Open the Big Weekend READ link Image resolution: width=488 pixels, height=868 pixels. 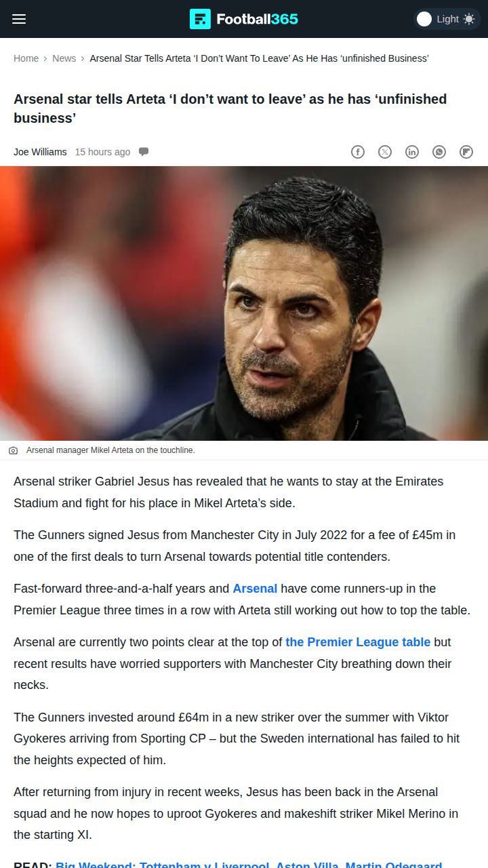pyautogui.click(x=248, y=863)
